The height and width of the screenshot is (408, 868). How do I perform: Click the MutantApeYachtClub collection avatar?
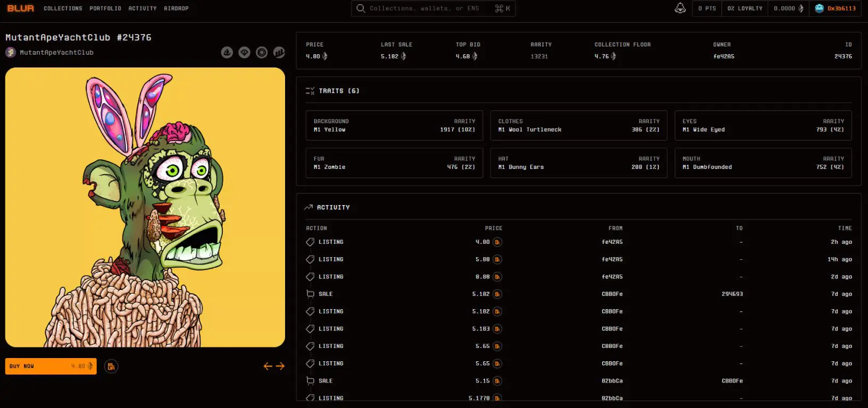pos(11,52)
